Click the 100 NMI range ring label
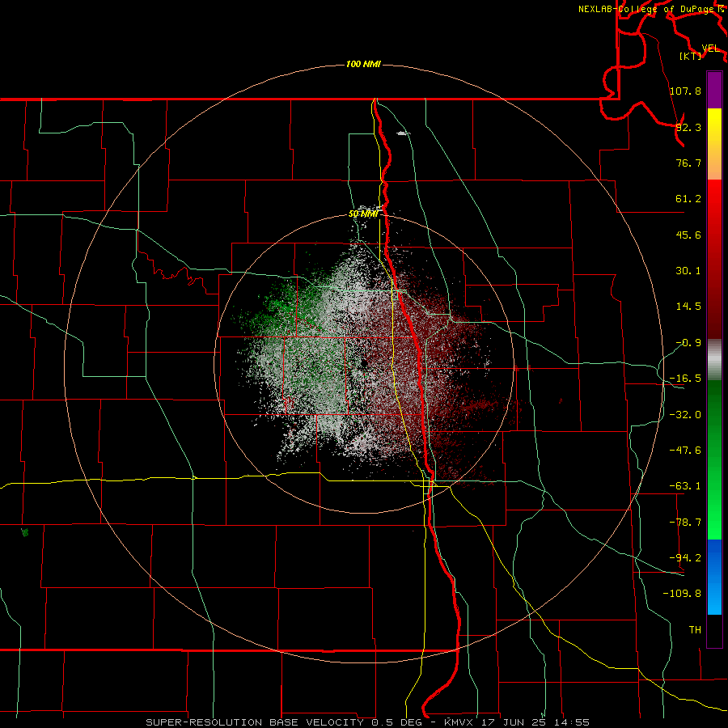The height and width of the screenshot is (728, 728). pos(363,64)
